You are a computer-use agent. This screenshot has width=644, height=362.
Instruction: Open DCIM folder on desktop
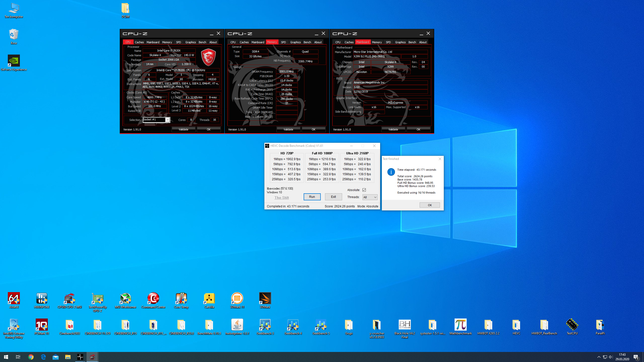point(126,10)
